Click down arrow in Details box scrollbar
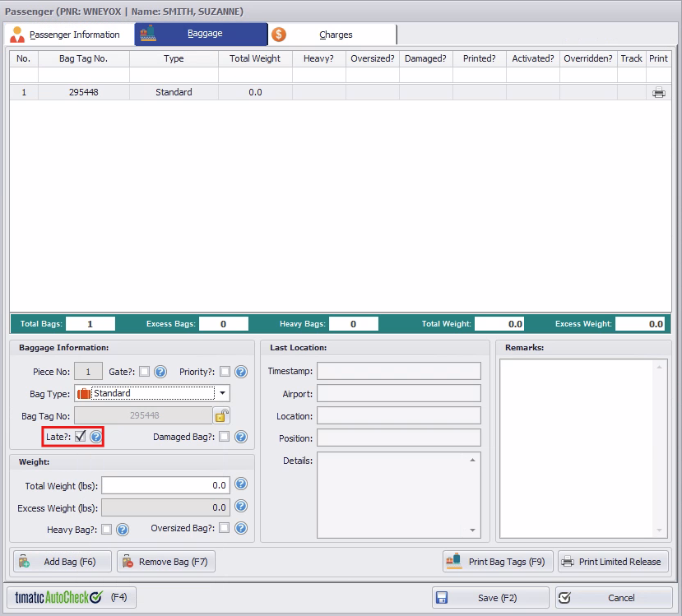 coord(472,530)
